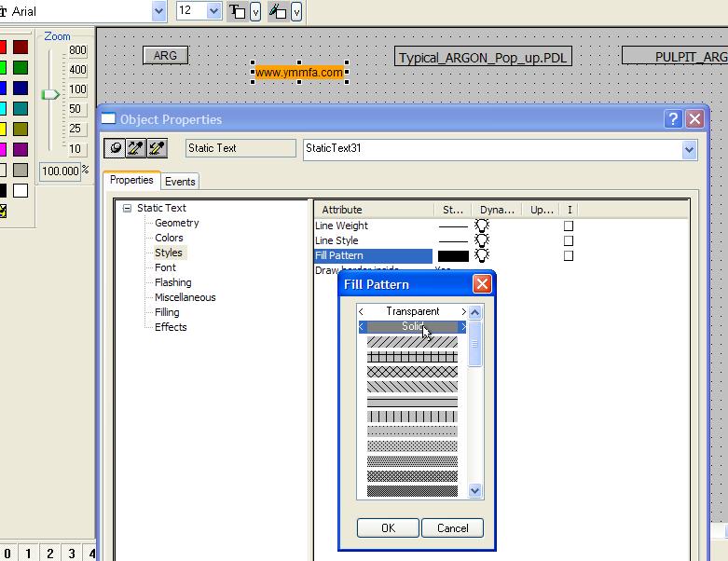Viewport: 728px width, 561px height.
Task: Click the copy properties eyedropper icon
Action: click(136, 148)
